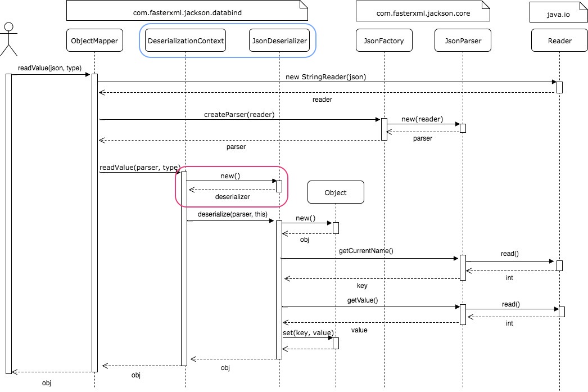Click the 'createParser(reader)' message label
Viewport: 588px width, 392px height.
[239, 114]
